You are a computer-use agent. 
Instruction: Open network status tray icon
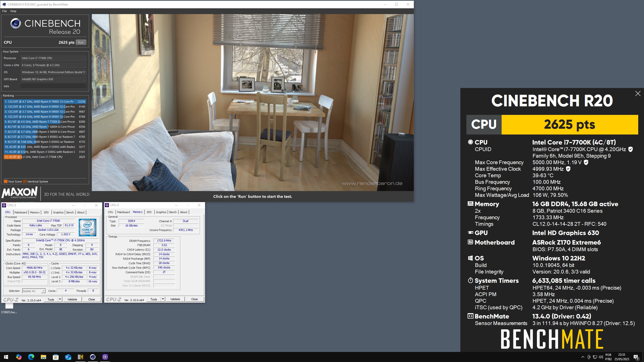point(595,357)
